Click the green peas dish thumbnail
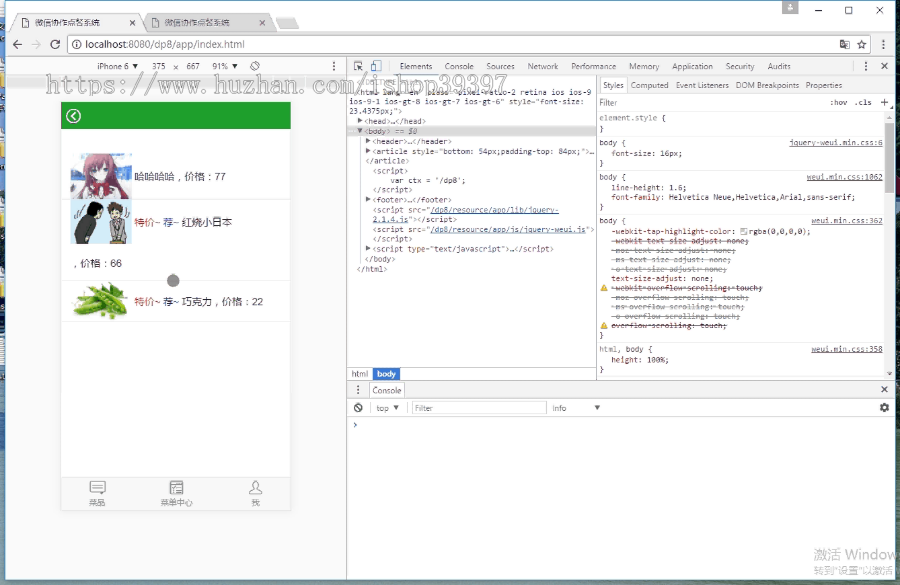The image size is (900, 585). point(101,301)
